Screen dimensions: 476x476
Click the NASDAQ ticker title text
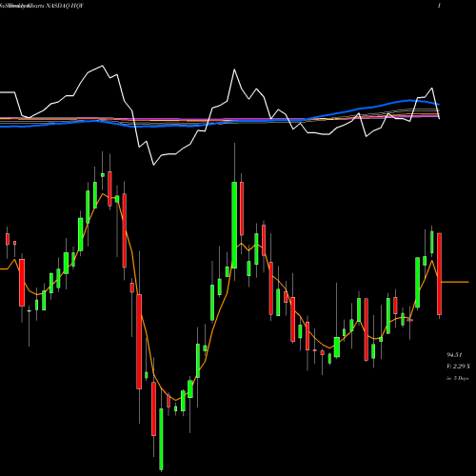(42, 6)
